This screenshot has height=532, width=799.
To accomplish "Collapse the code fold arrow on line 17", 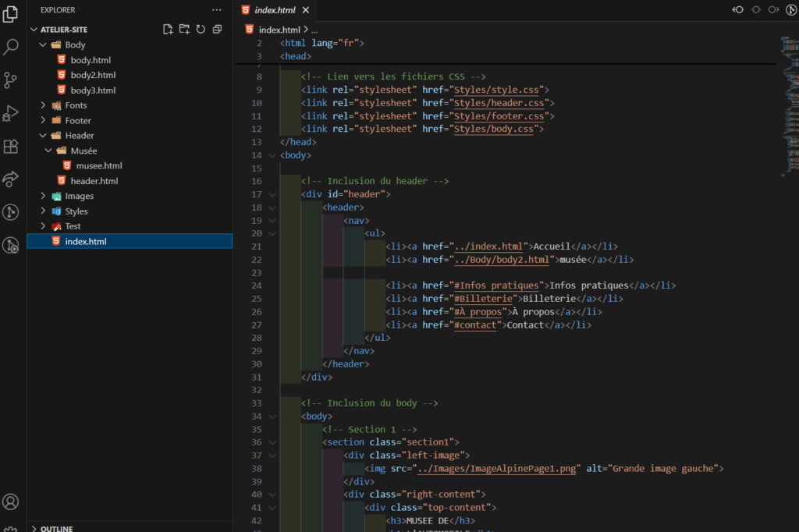I will coord(272,193).
